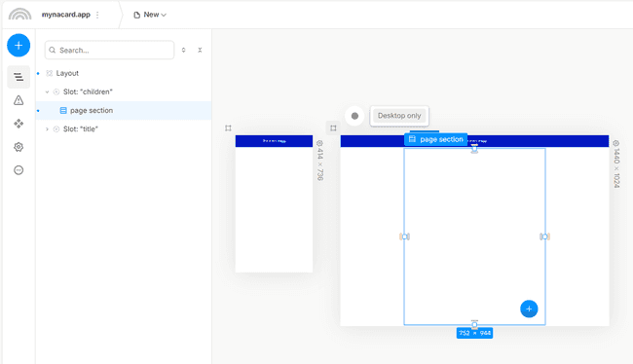Click the left edge resize handle of page section
The width and height of the screenshot is (633, 364).
point(404,237)
